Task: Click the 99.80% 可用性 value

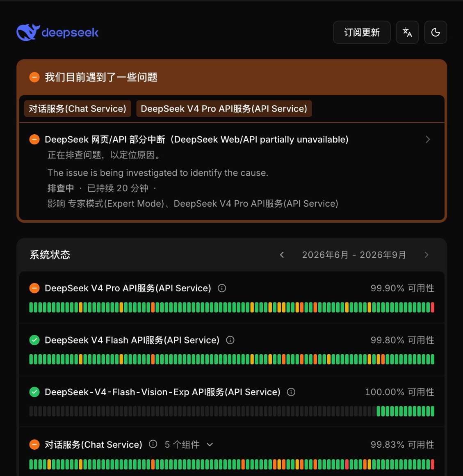Action: point(402,340)
